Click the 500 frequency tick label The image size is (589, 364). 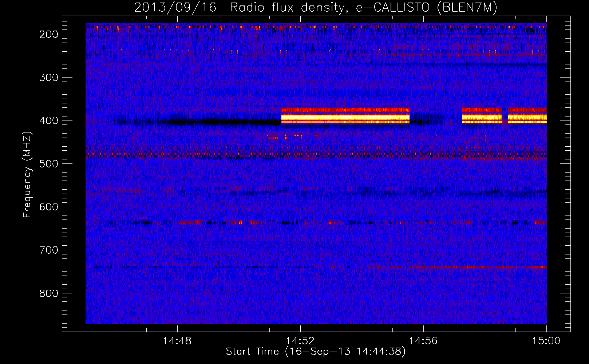pyautogui.click(x=48, y=164)
